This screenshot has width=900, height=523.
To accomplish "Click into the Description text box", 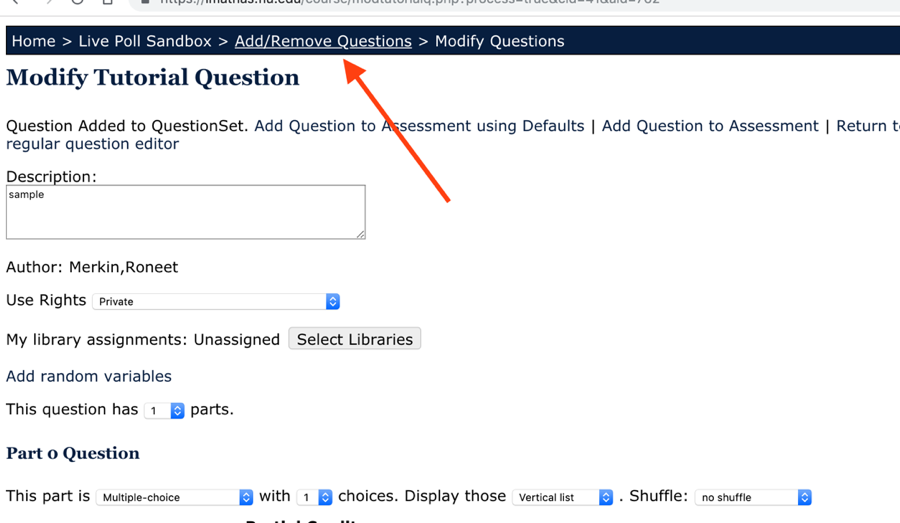I will coord(185,211).
